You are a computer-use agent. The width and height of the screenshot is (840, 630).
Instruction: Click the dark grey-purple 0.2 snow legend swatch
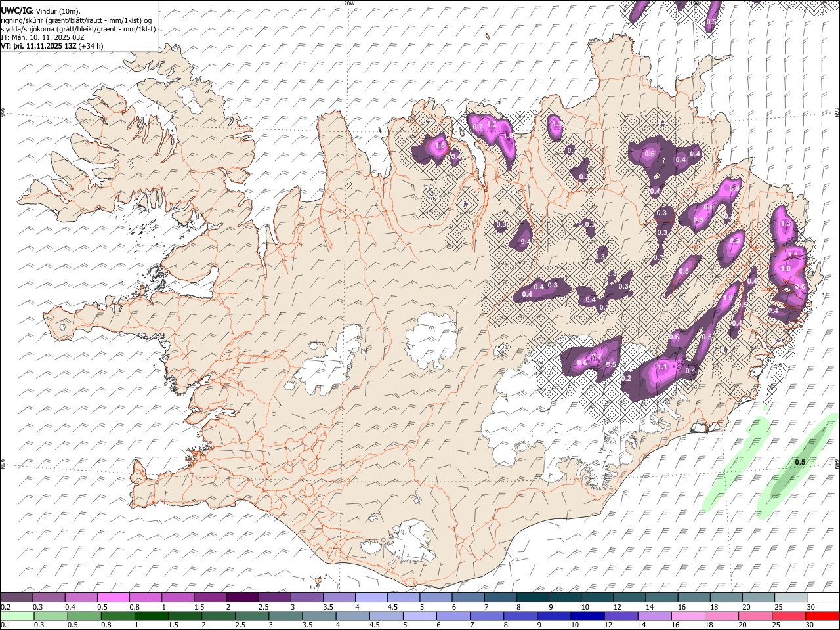tap(17, 598)
